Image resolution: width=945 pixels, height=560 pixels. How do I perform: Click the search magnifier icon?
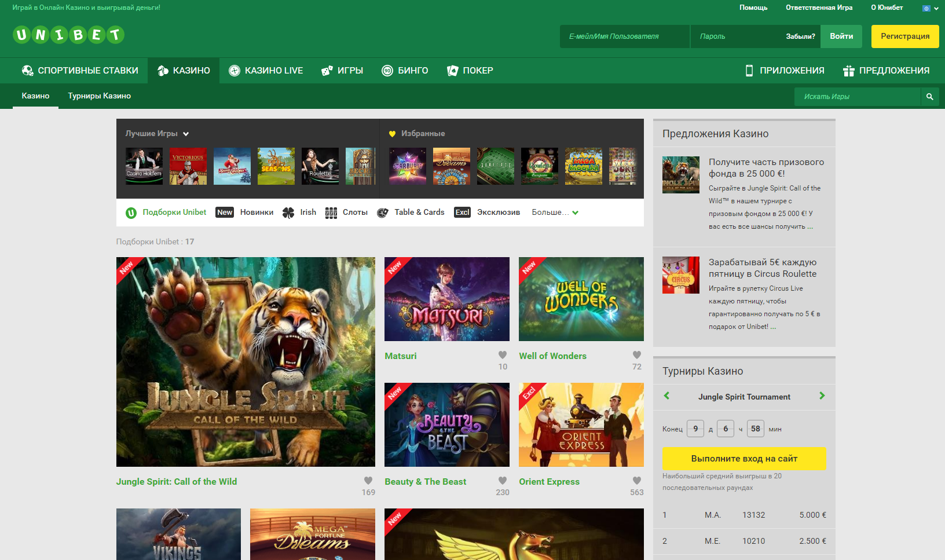click(929, 97)
